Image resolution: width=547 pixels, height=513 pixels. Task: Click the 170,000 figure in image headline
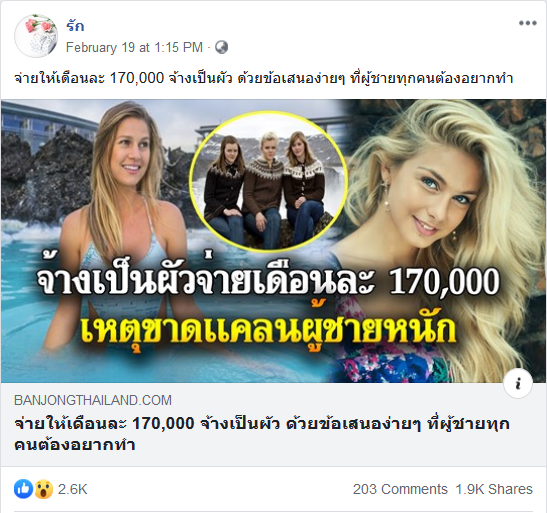(x=444, y=282)
